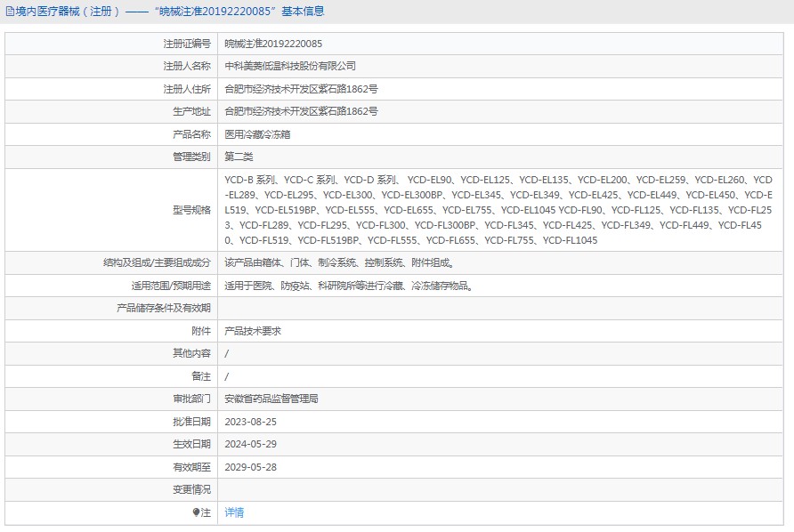The height and width of the screenshot is (532, 794).
Task: Click the slash value in 其他内容 row
Action: click(x=227, y=353)
